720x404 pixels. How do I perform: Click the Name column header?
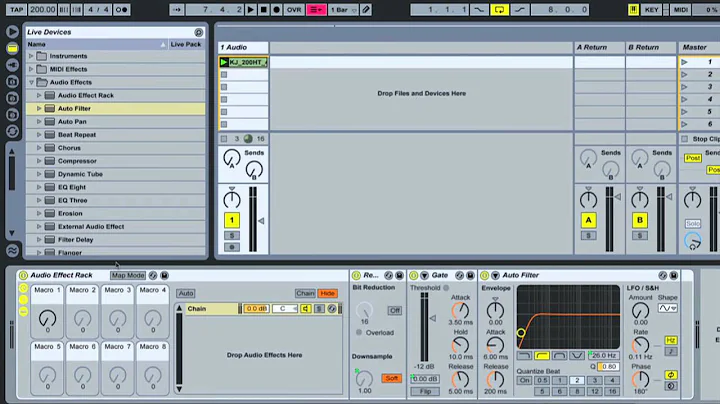point(96,45)
